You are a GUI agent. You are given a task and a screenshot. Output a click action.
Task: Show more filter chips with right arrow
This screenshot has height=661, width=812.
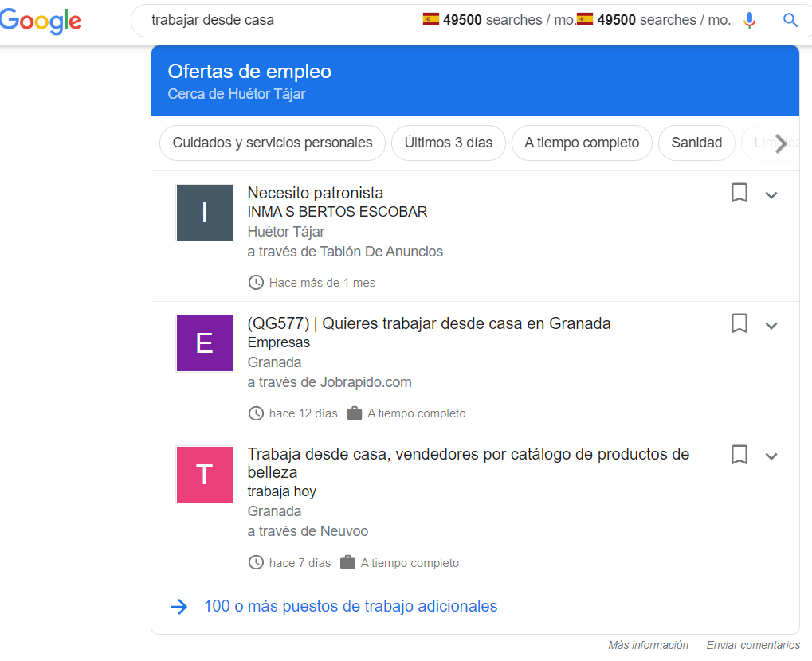point(780,143)
